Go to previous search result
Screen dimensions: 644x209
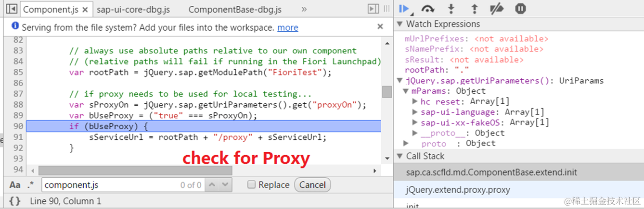213,185
